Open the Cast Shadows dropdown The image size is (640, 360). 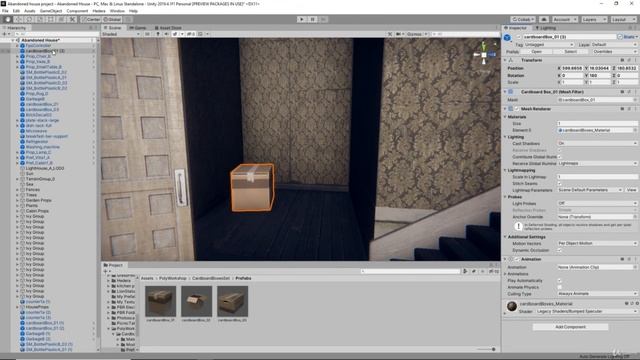(x=598, y=144)
